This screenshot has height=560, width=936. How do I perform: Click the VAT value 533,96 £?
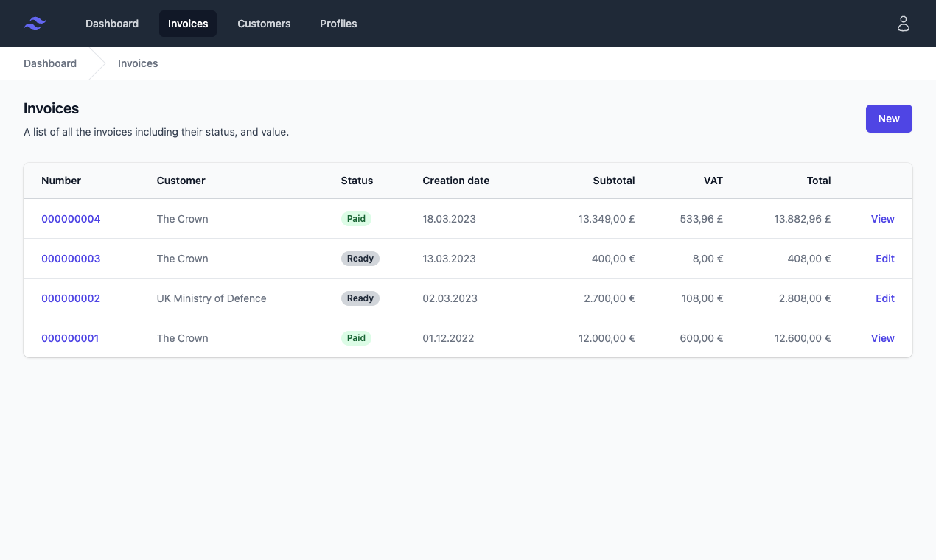click(702, 219)
